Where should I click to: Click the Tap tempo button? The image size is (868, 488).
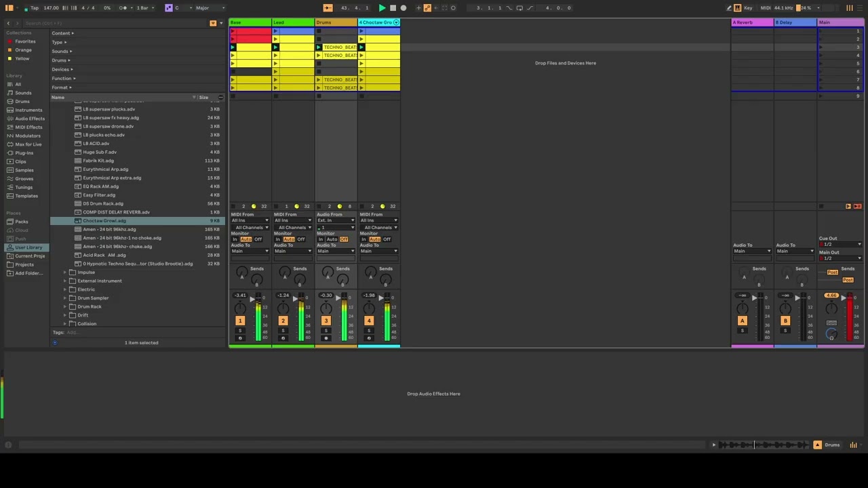tap(34, 8)
